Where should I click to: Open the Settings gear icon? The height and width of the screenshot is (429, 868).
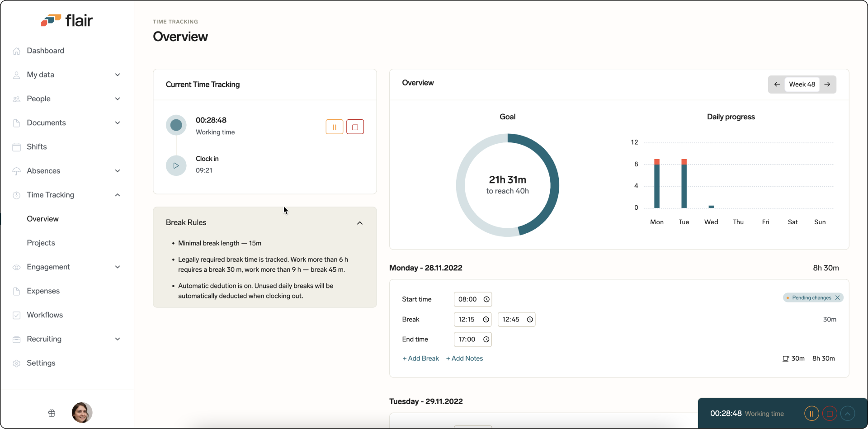tap(17, 363)
